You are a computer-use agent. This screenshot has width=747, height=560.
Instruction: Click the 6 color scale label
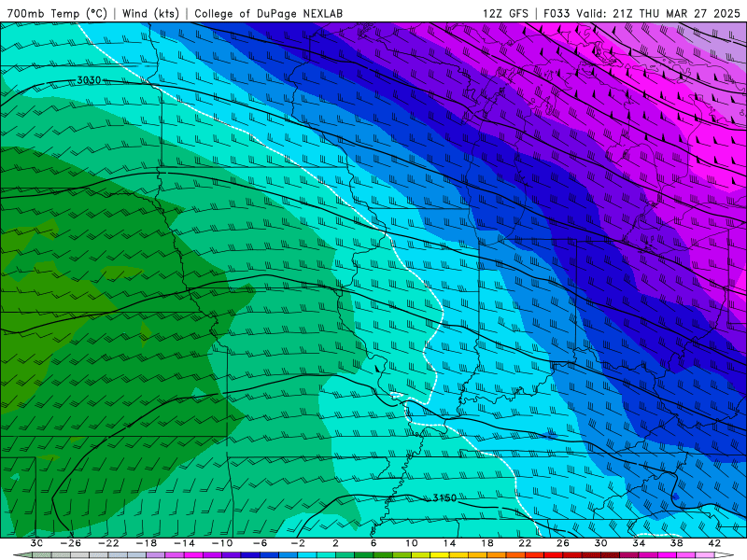[x=373, y=543]
